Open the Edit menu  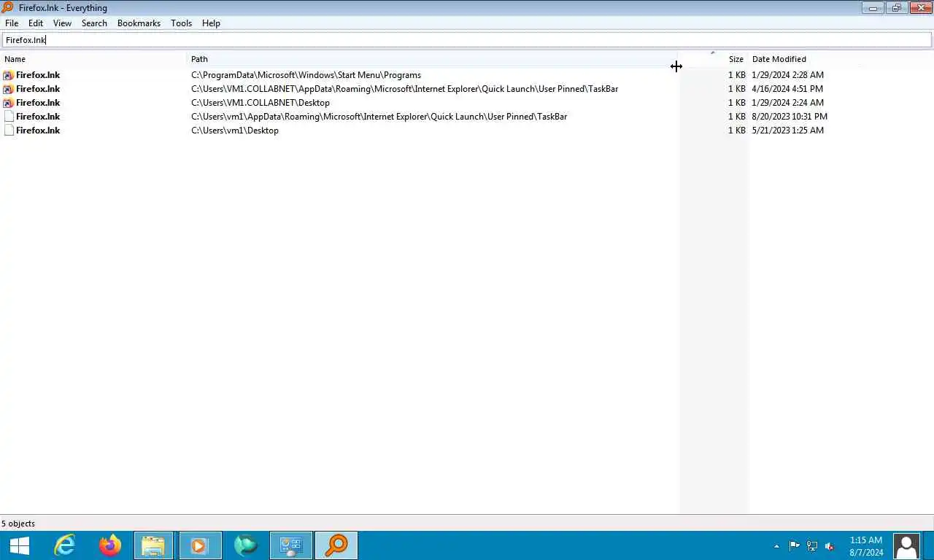coord(36,23)
